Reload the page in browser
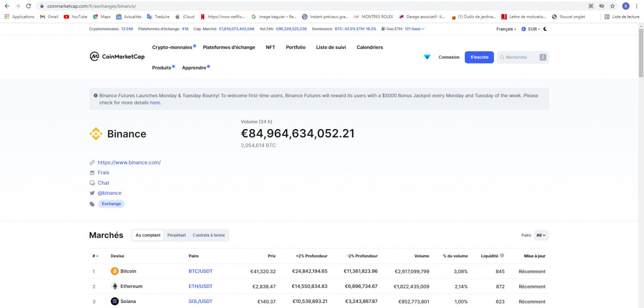Screen dimensions: 644x308 29,6
